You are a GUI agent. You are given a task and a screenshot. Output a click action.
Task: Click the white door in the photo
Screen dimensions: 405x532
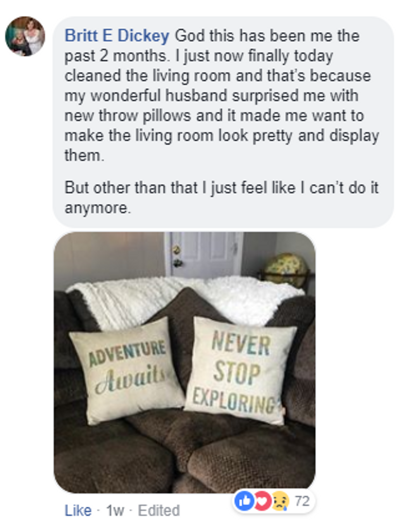click(x=205, y=255)
